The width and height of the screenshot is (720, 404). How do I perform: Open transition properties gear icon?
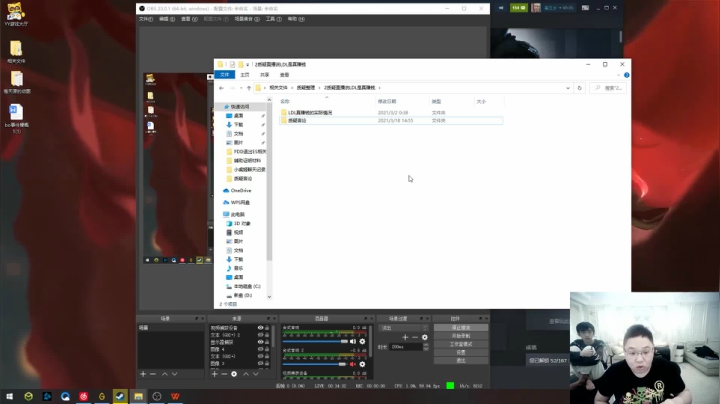point(425,337)
